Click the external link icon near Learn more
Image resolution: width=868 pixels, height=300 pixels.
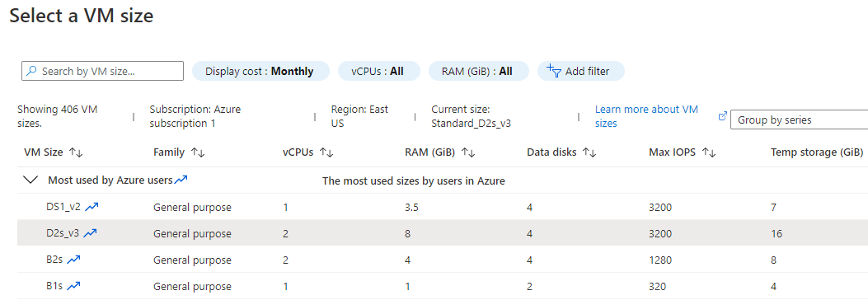click(722, 116)
